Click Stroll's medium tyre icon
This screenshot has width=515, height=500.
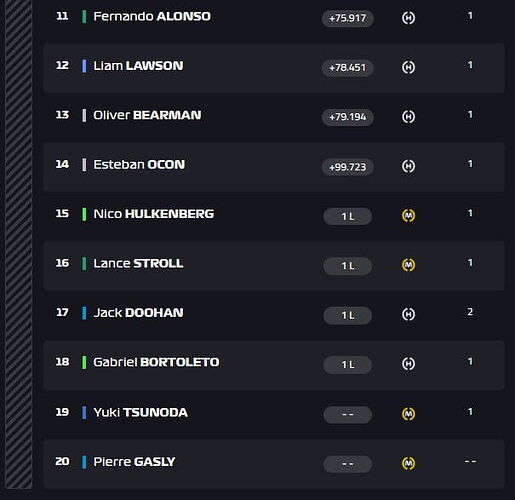point(408,265)
